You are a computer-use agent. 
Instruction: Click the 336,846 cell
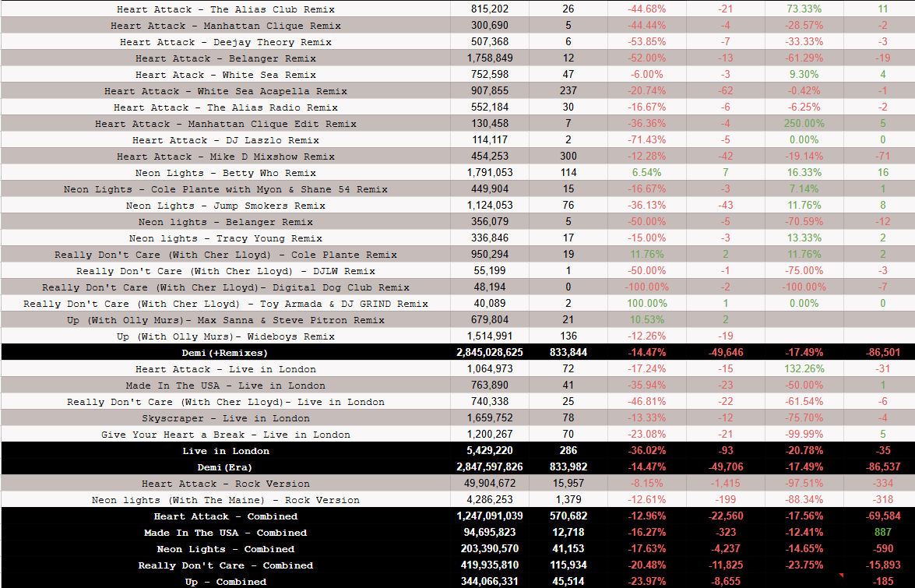pos(490,238)
